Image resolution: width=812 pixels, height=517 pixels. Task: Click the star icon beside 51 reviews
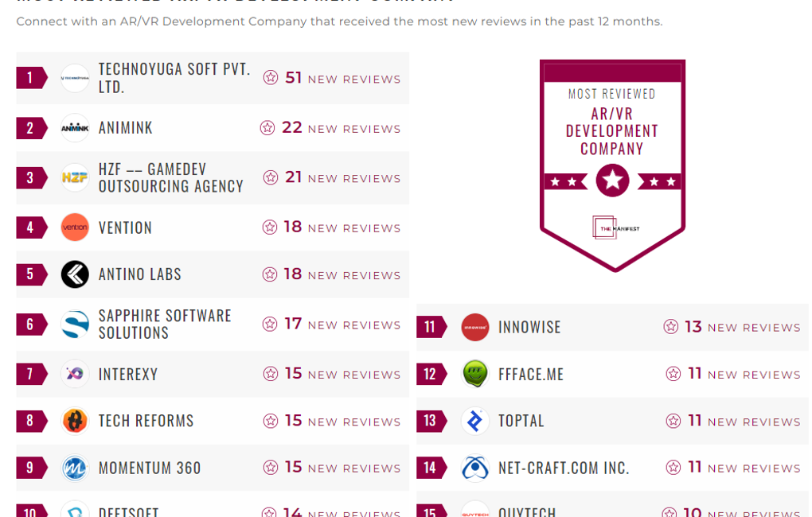[271, 78]
